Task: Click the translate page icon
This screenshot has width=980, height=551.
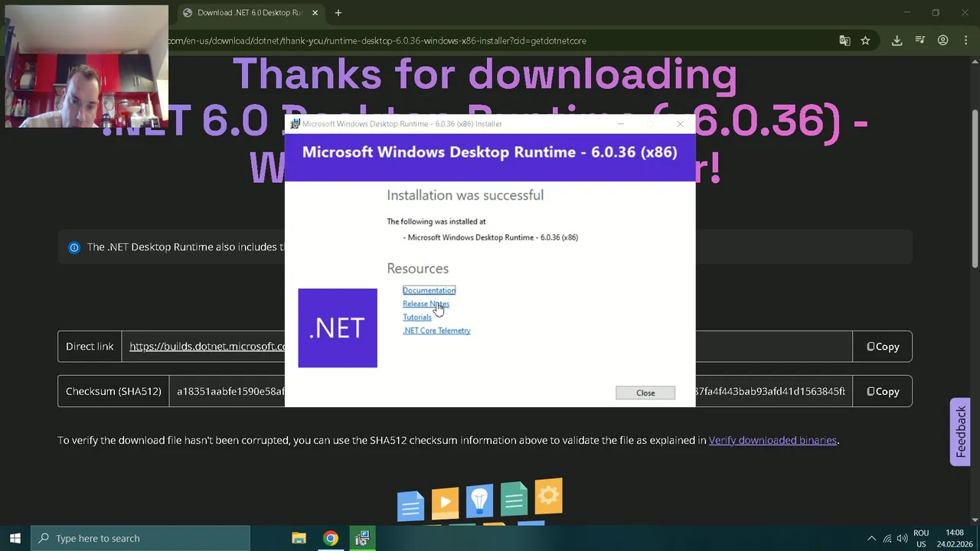Action: pos(844,41)
